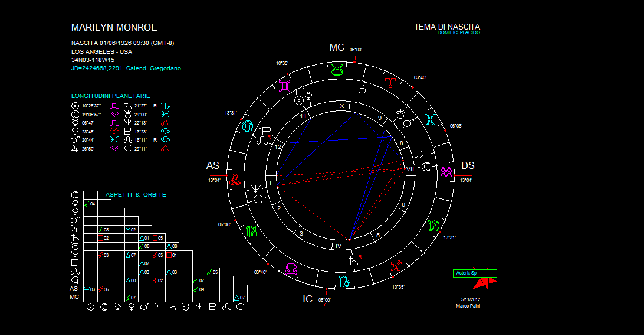Select the magenta Aquarius glyph beside DS
Image resolution: width=644 pixels, height=336 pixels.
[x=446, y=172]
